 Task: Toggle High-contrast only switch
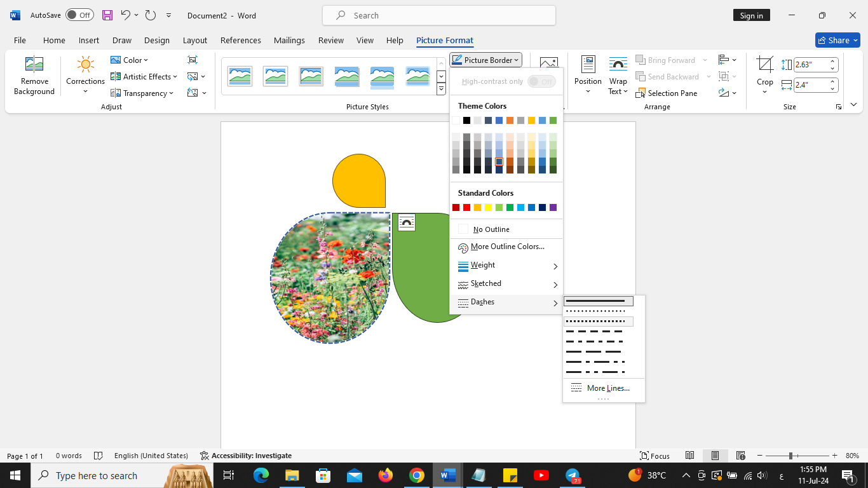pos(541,81)
